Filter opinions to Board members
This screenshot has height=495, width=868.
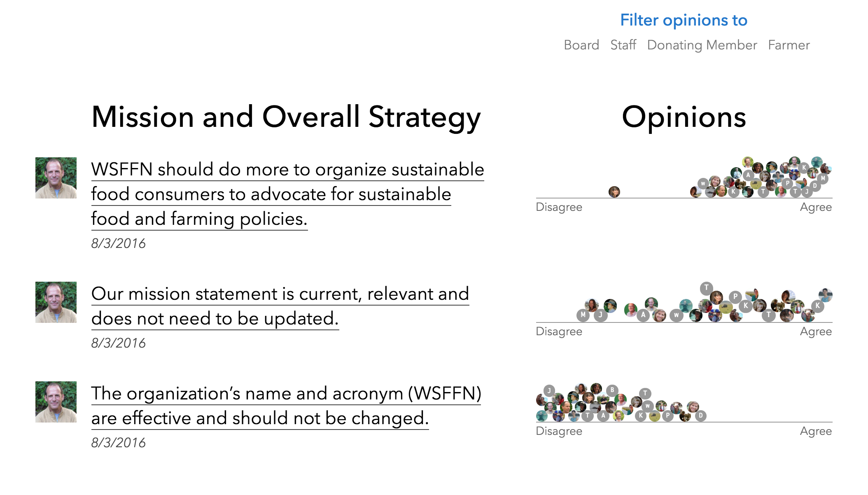click(x=581, y=45)
